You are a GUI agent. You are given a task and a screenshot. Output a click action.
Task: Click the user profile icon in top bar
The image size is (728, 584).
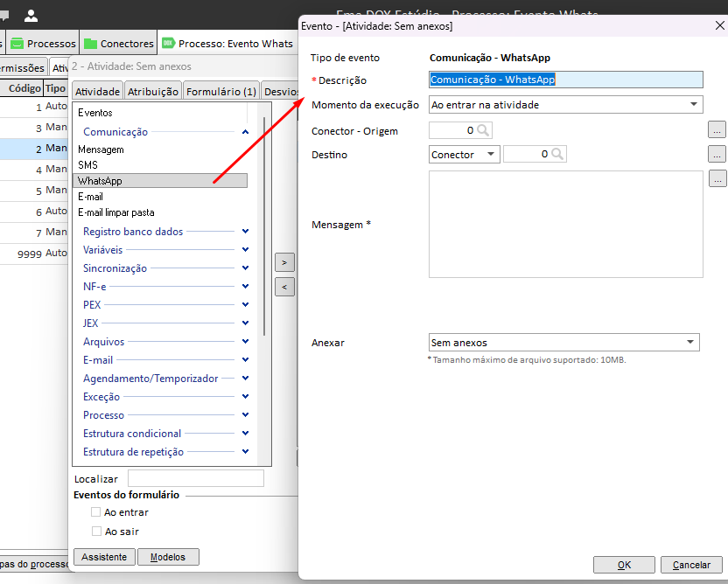coord(31,16)
